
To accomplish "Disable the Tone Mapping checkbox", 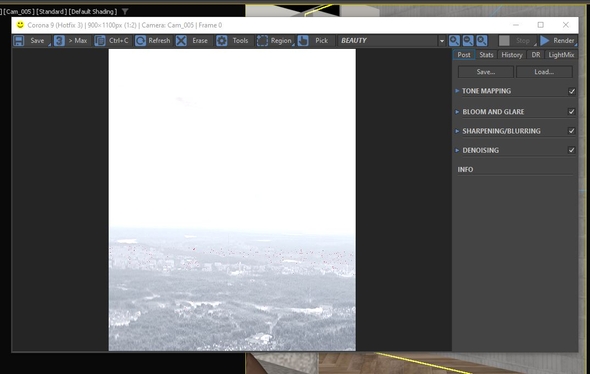I will point(572,91).
